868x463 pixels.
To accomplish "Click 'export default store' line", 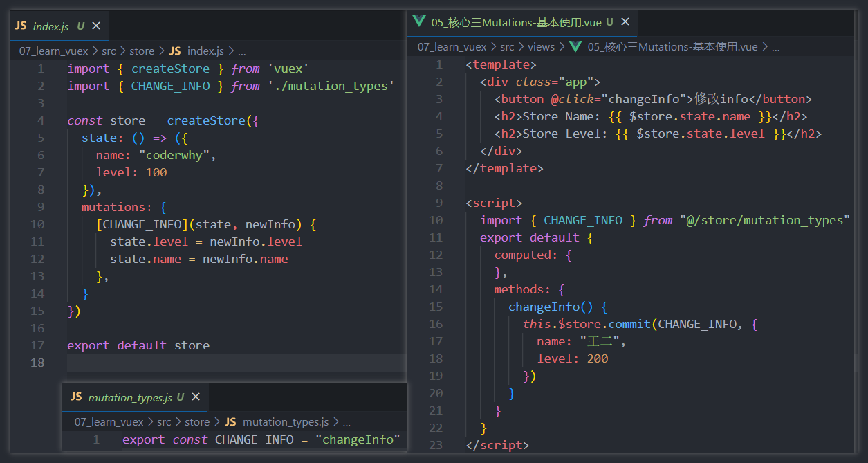I will pyautogui.click(x=138, y=345).
